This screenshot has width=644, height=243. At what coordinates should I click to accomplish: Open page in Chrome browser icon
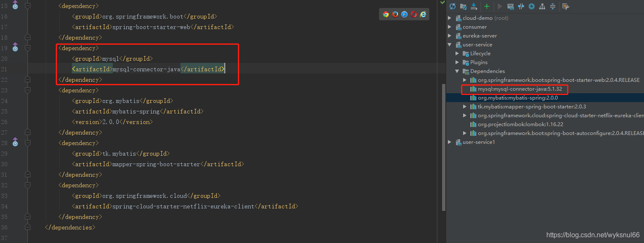[386, 14]
